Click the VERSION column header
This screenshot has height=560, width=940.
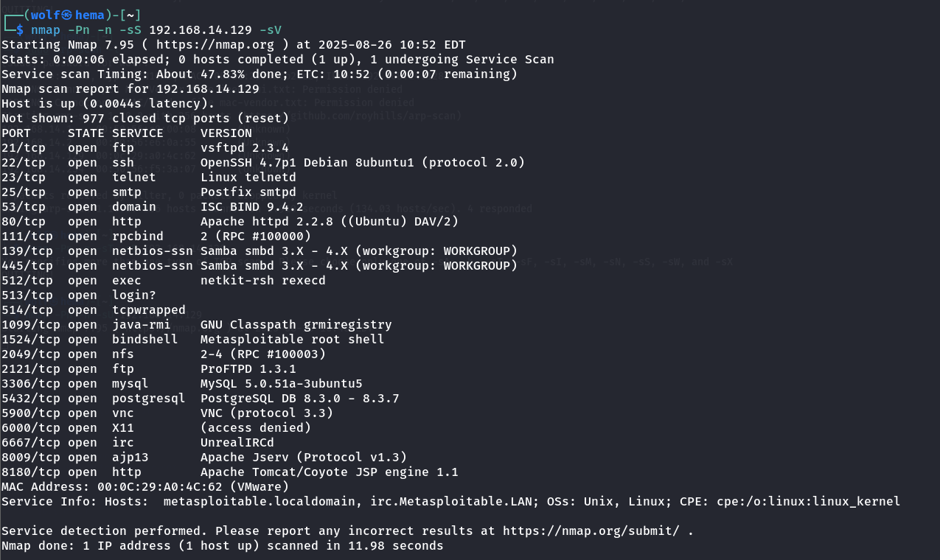226,133
